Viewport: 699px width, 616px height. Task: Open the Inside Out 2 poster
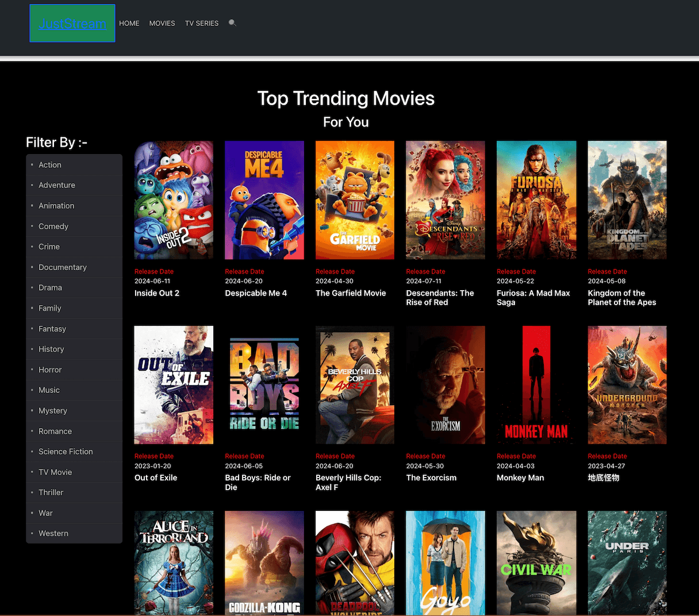[174, 200]
